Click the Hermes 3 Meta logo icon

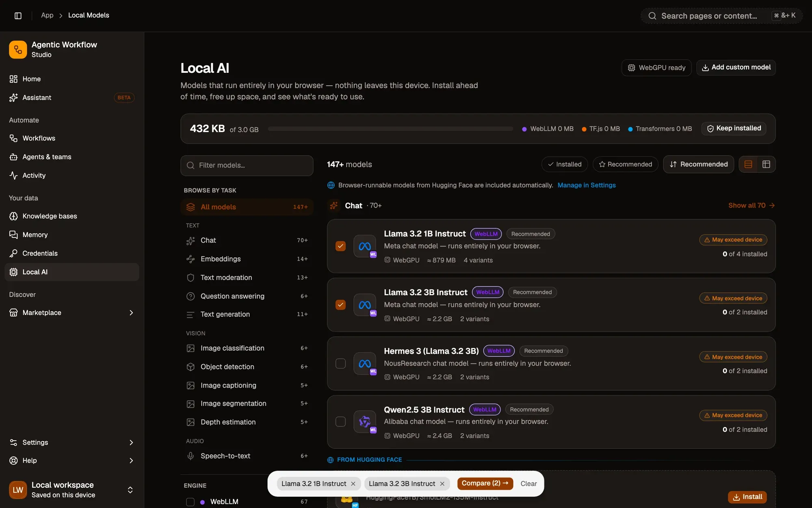[365, 363]
